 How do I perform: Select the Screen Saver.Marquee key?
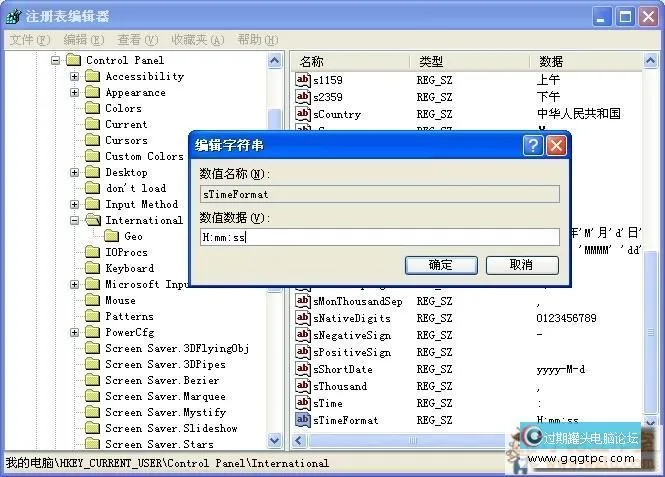[x=165, y=396]
